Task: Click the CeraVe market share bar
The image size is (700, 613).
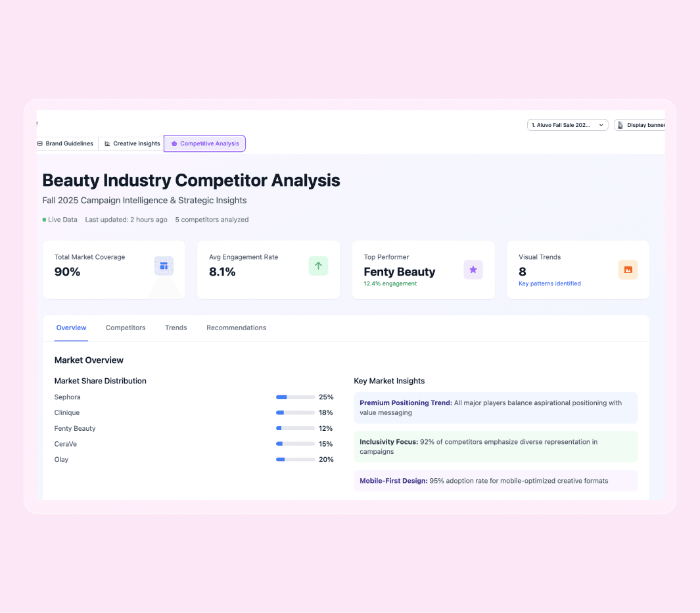Action: [295, 444]
